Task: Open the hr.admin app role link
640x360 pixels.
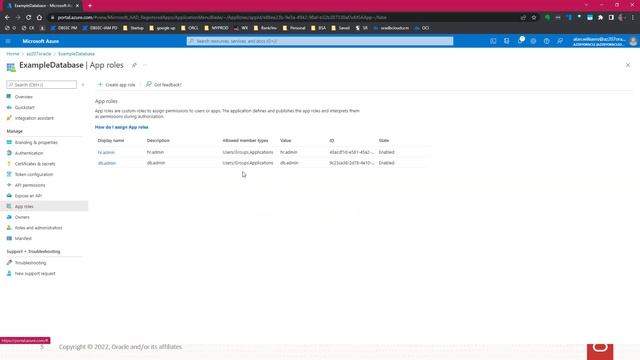Action: [106, 152]
